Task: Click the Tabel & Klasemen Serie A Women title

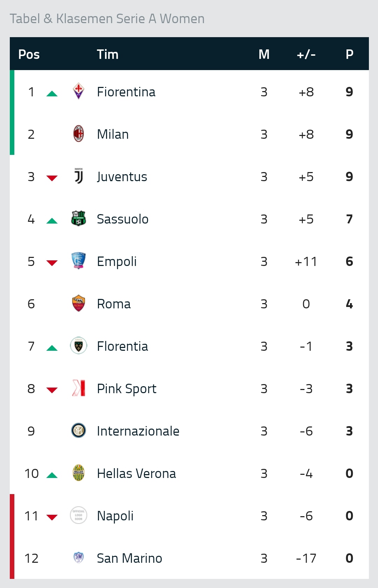Action: (107, 19)
